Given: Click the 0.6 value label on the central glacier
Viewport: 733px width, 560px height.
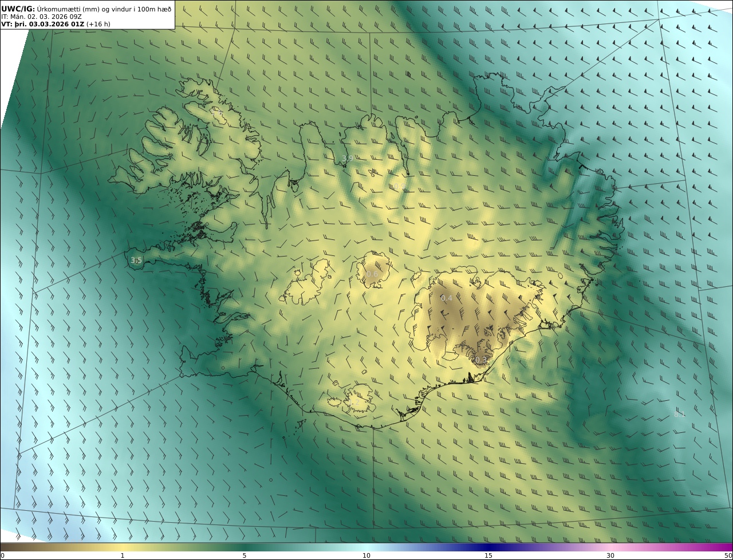Looking at the screenshot, I should click(372, 274).
